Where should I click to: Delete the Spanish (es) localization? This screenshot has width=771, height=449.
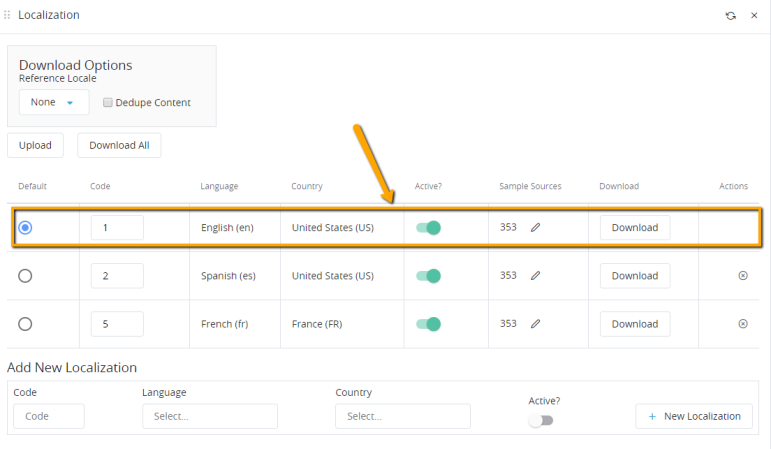743,275
